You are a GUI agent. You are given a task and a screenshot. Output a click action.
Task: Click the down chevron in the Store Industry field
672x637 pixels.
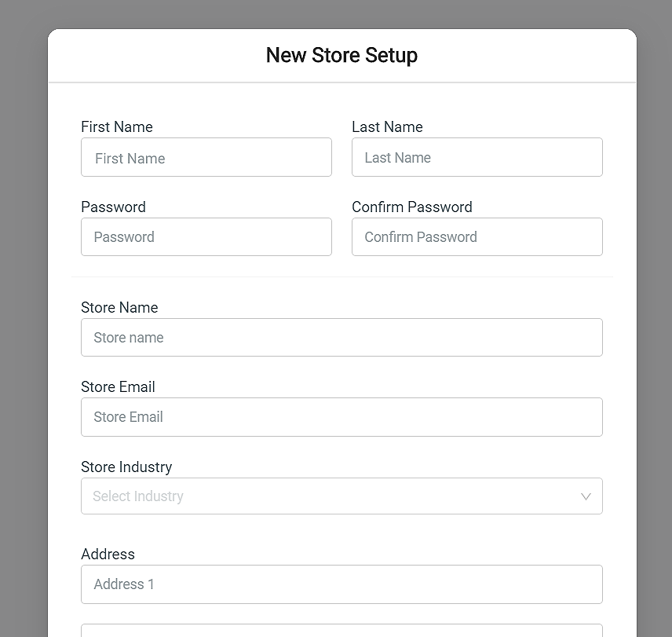(586, 496)
